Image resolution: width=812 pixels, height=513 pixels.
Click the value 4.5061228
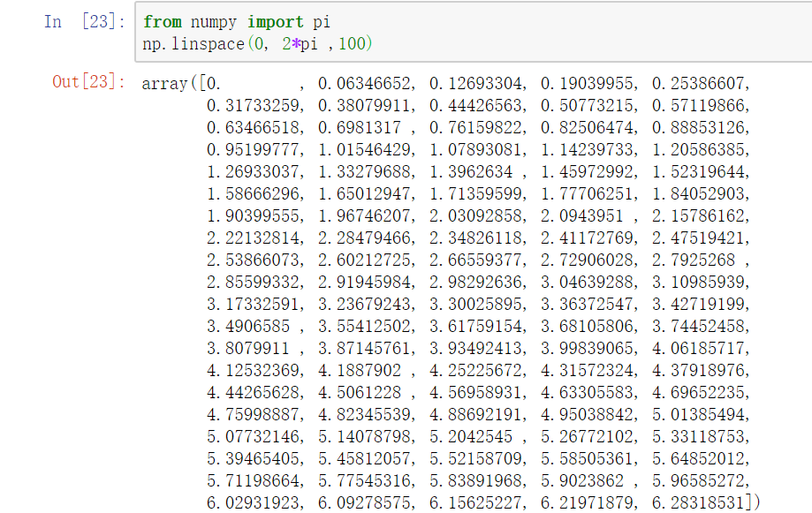pyautogui.click(x=359, y=393)
